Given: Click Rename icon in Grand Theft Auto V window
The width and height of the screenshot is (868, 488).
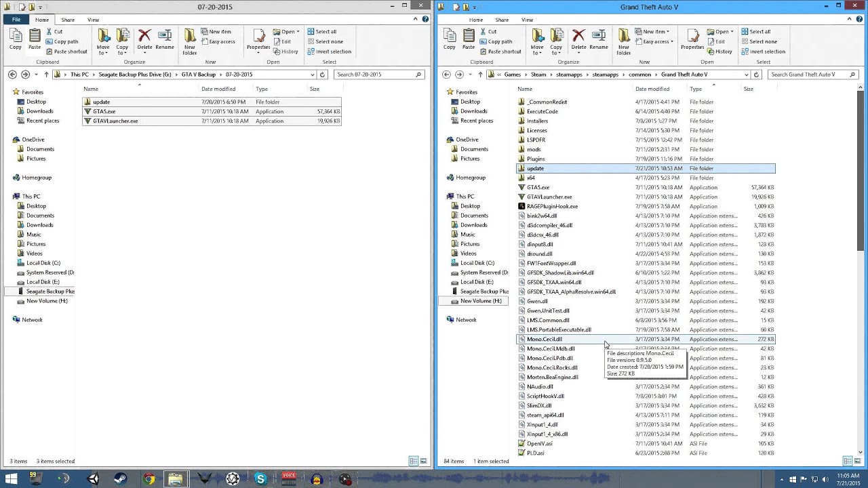Looking at the screenshot, I should [599, 39].
